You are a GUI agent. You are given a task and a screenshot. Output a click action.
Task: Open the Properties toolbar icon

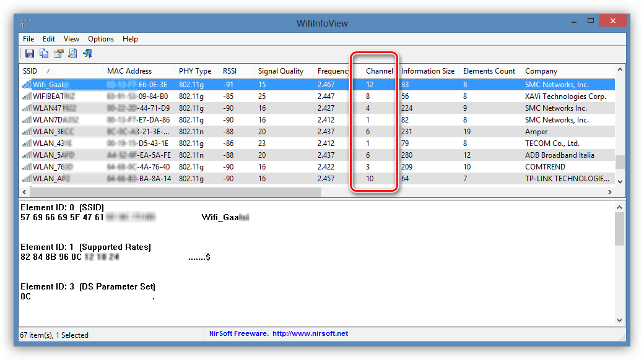point(59,54)
